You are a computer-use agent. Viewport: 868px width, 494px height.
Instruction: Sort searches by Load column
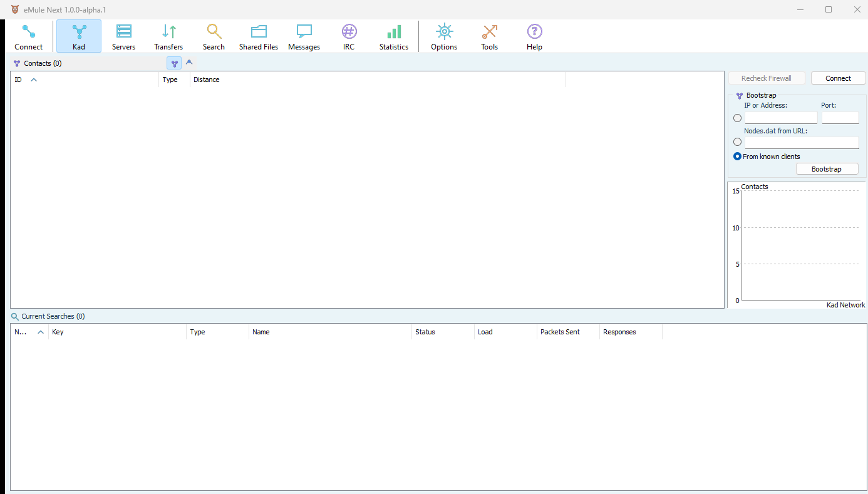click(505, 332)
